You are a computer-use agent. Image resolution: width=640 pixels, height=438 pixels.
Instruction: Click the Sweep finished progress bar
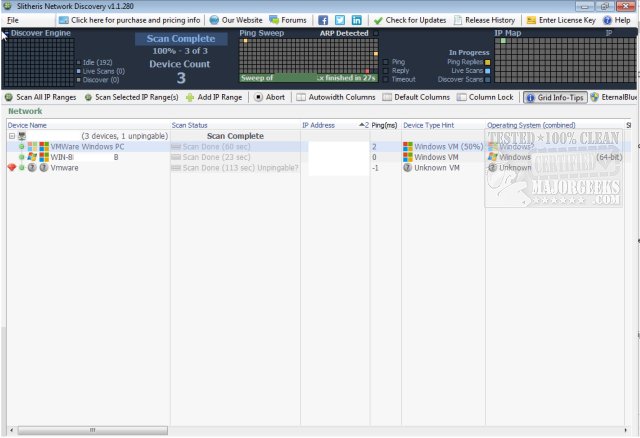[309, 78]
